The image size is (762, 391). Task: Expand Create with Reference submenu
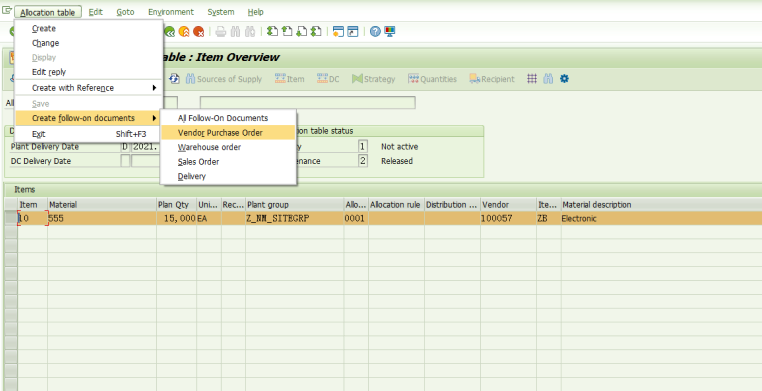click(x=89, y=88)
